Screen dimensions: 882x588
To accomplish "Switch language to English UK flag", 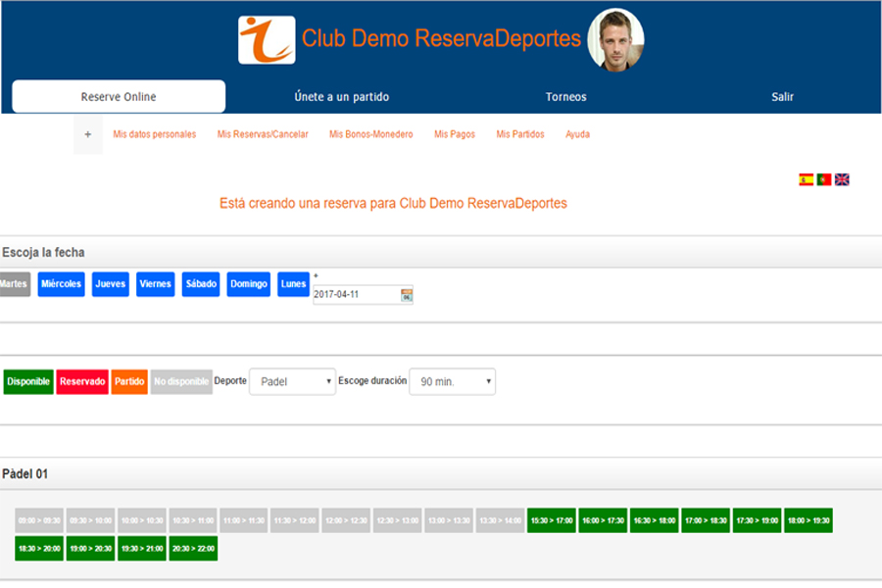I will pyautogui.click(x=842, y=179).
